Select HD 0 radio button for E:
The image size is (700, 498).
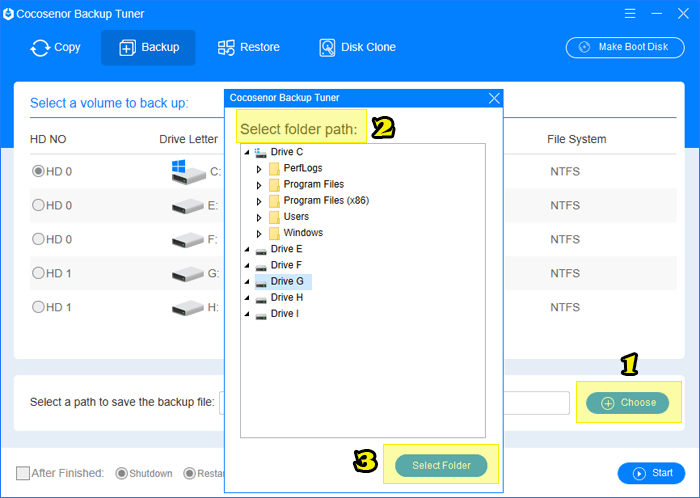pyautogui.click(x=38, y=205)
